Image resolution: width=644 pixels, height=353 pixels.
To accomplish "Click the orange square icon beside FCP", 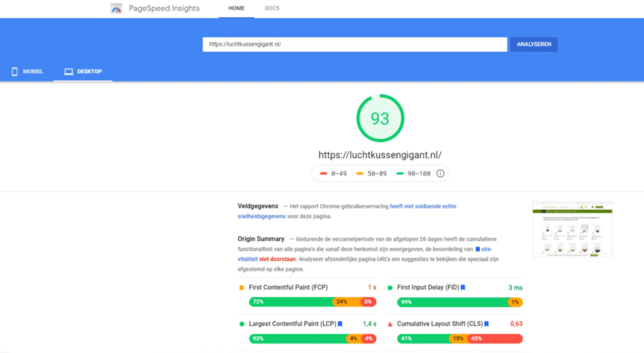I will click(x=241, y=288).
